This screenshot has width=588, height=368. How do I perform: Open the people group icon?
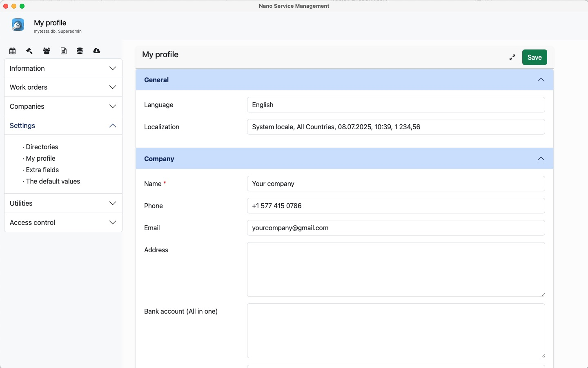coord(47,51)
